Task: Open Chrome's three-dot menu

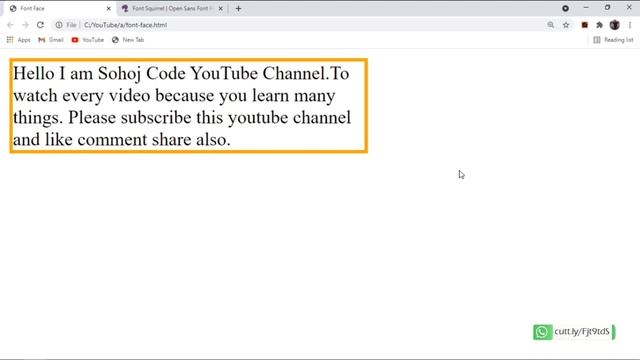Action: point(630,25)
